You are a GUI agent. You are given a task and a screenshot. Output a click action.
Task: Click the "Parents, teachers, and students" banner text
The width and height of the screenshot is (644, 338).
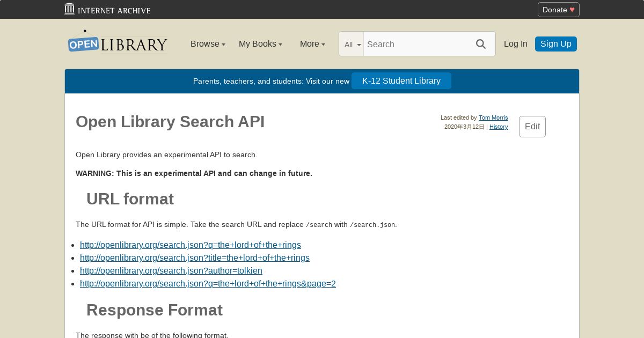tap(272, 81)
